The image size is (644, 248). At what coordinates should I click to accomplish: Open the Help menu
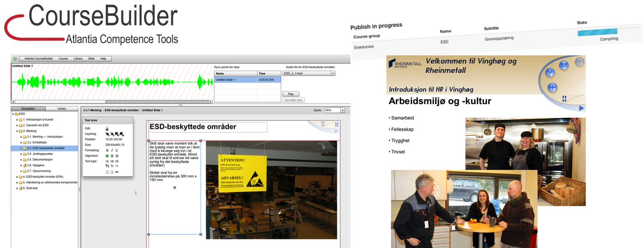(x=103, y=59)
